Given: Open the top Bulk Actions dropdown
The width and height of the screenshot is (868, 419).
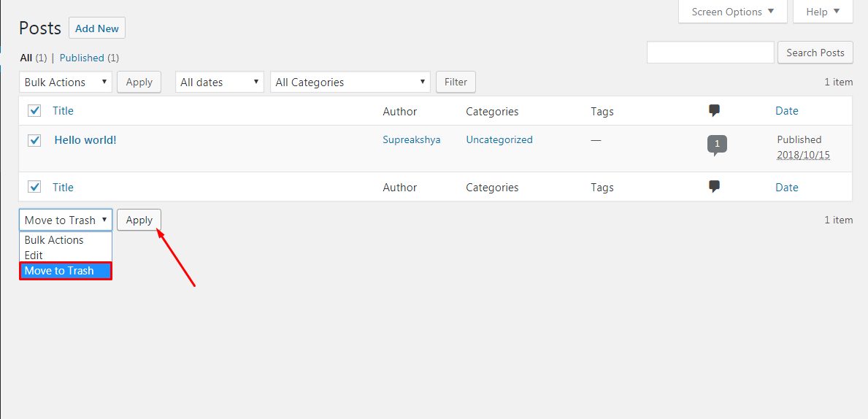Looking at the screenshot, I should [x=66, y=82].
